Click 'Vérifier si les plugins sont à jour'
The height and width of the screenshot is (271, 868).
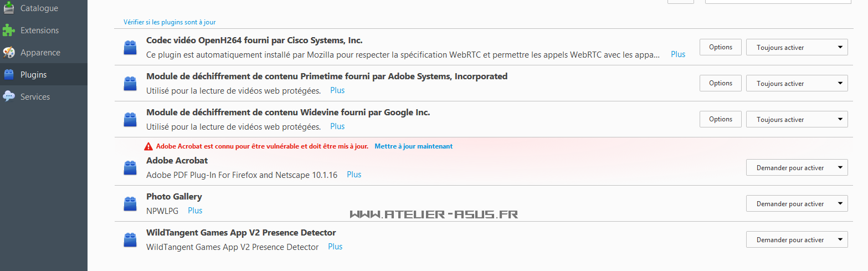170,22
